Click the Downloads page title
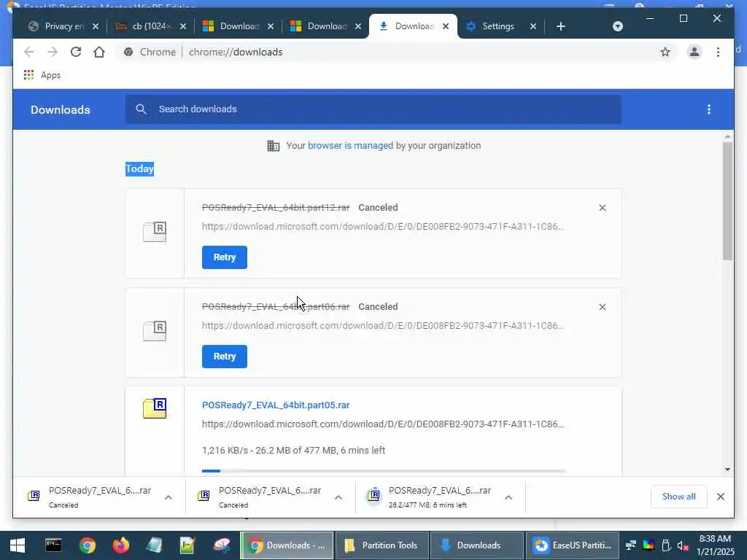 61,110
